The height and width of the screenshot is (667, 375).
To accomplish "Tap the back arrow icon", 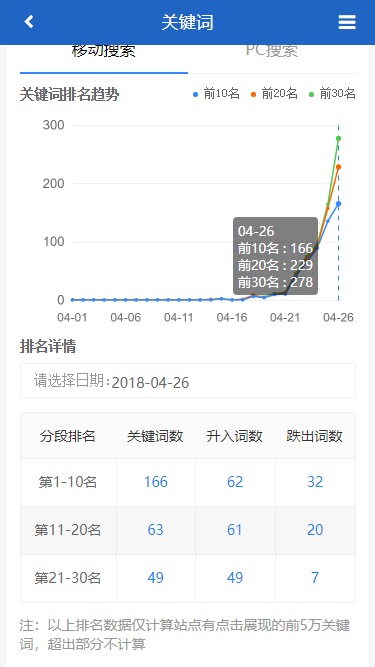I will pos(29,21).
